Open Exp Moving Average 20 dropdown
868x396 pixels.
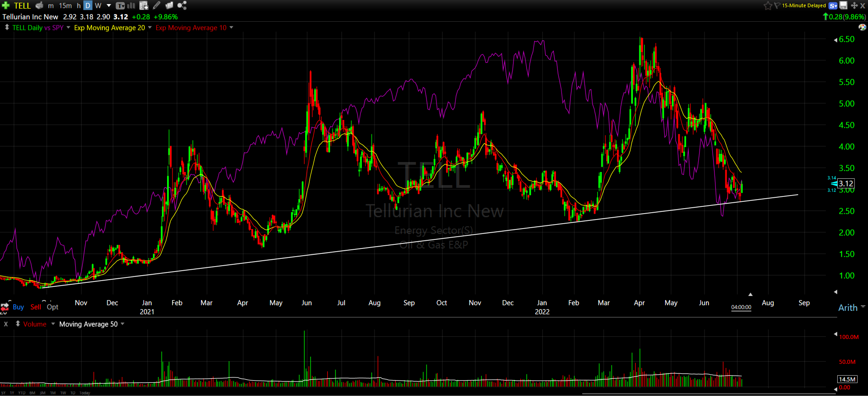[150, 28]
